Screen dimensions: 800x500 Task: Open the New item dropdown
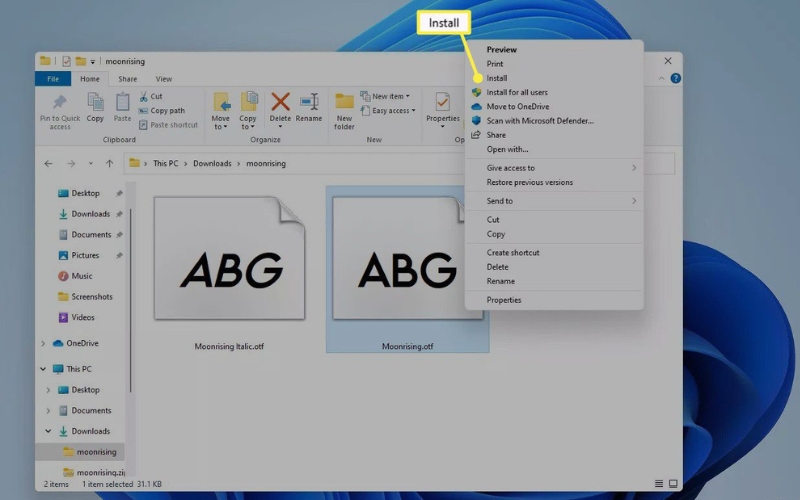[385, 96]
